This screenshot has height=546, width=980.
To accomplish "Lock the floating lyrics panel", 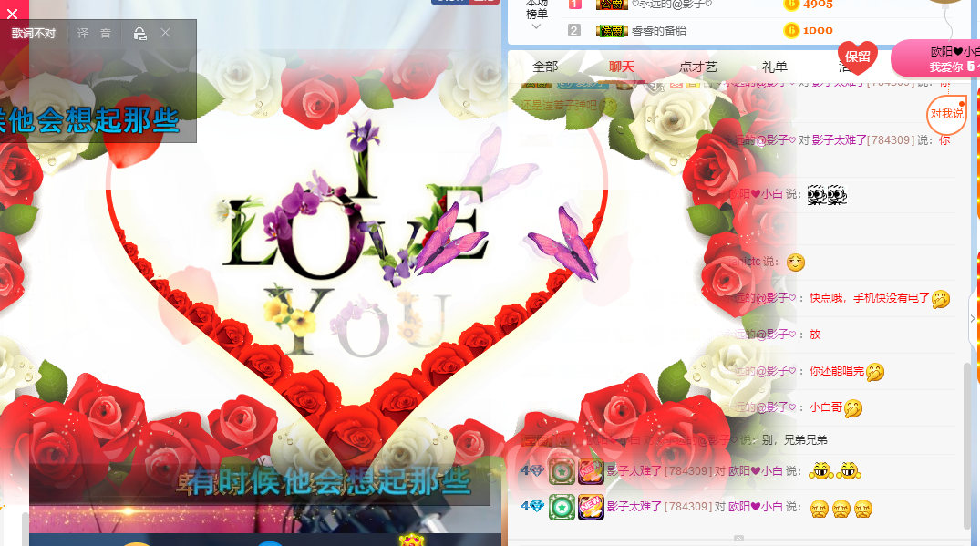I will pyautogui.click(x=140, y=34).
